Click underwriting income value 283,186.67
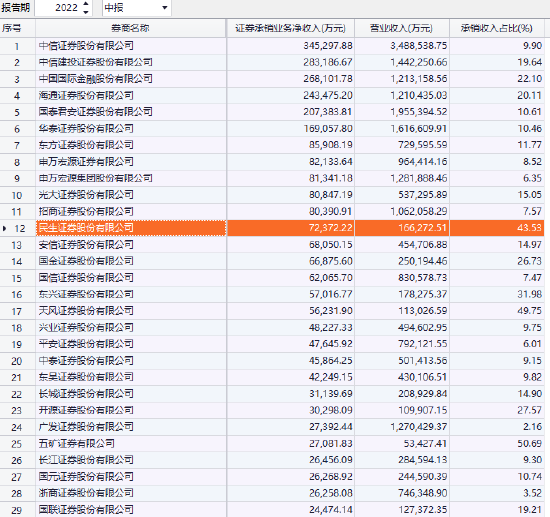The width and height of the screenshot is (550, 517). [328, 62]
